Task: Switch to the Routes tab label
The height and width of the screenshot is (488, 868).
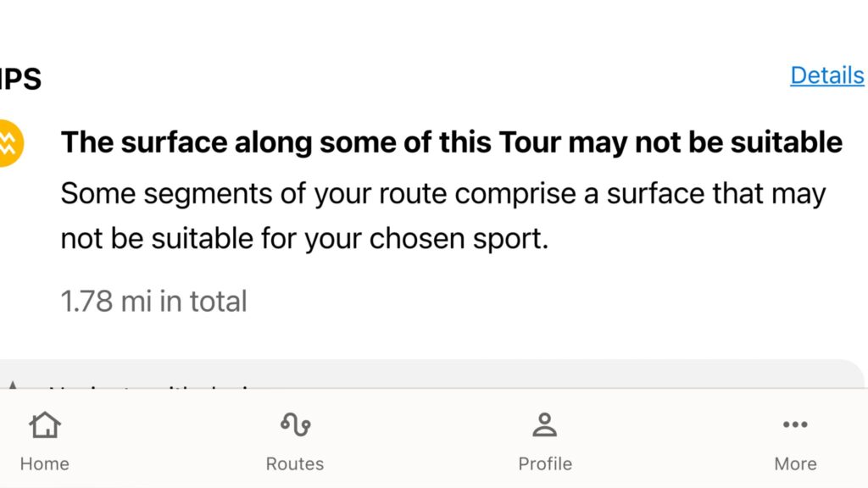Action: click(x=295, y=463)
